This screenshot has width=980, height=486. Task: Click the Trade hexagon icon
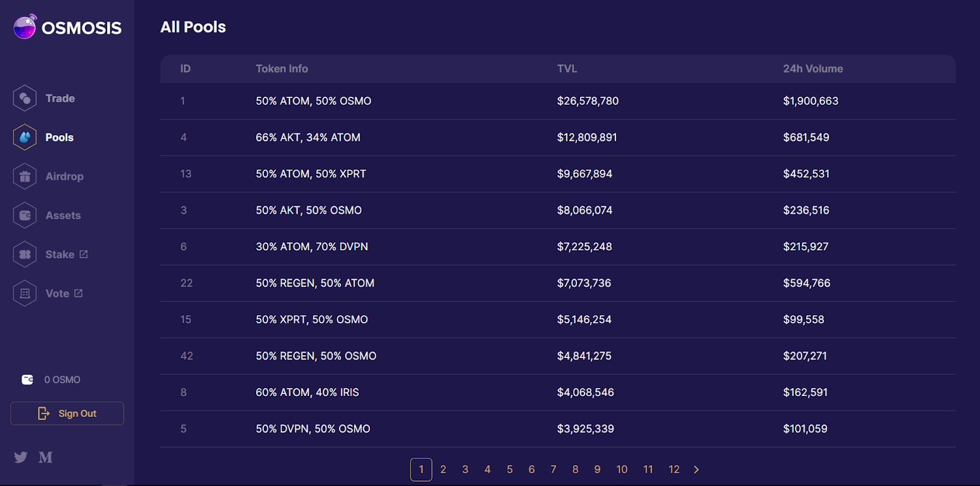25,99
